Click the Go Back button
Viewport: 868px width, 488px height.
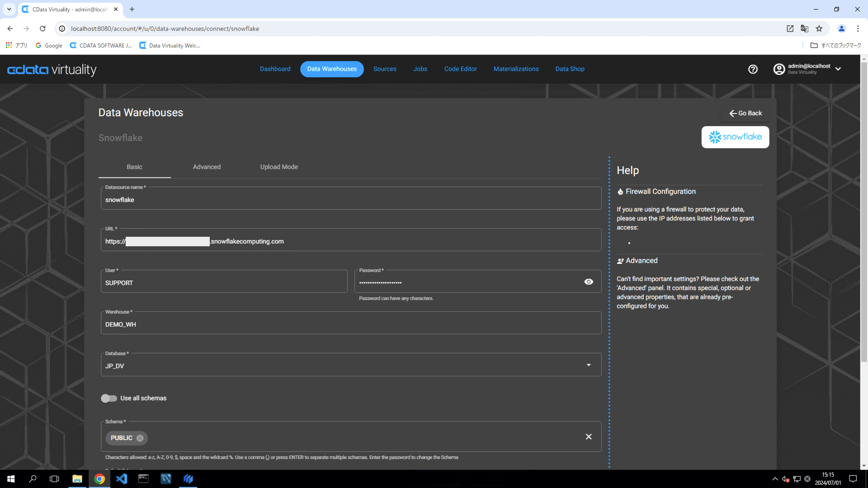(745, 113)
